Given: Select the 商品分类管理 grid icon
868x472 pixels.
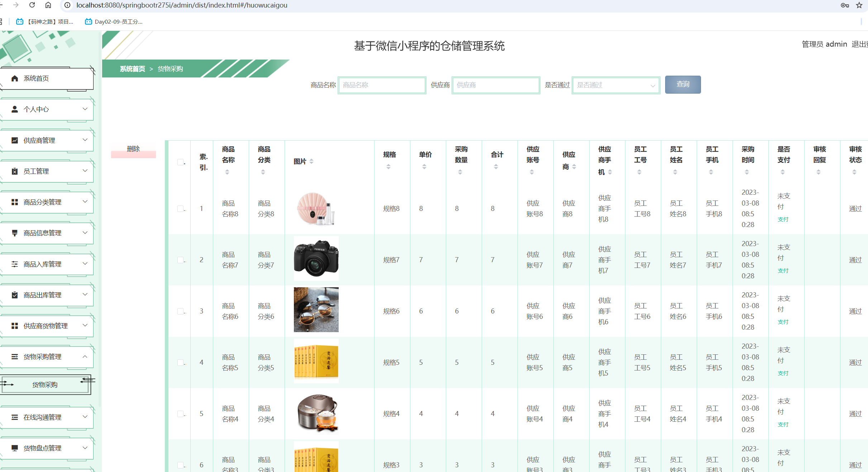Looking at the screenshot, I should [x=15, y=202].
